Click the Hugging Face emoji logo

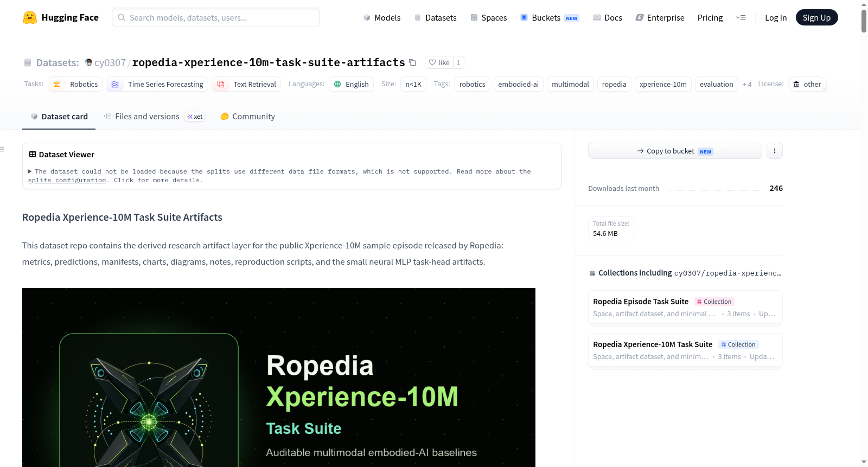pos(30,17)
